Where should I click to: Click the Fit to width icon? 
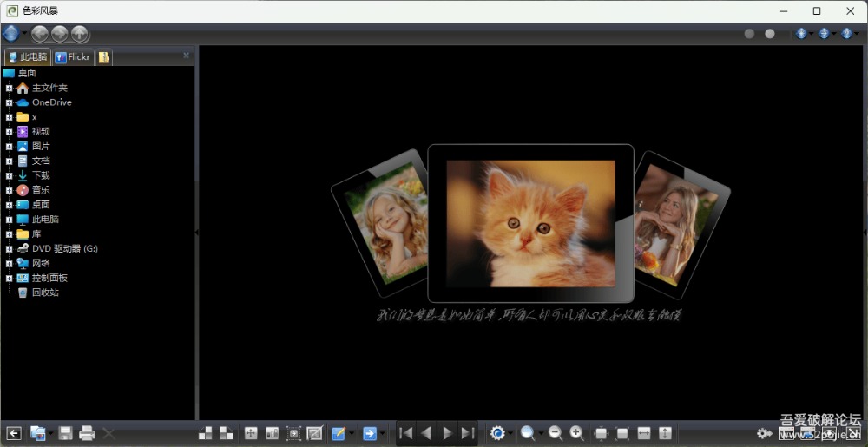pos(644,433)
